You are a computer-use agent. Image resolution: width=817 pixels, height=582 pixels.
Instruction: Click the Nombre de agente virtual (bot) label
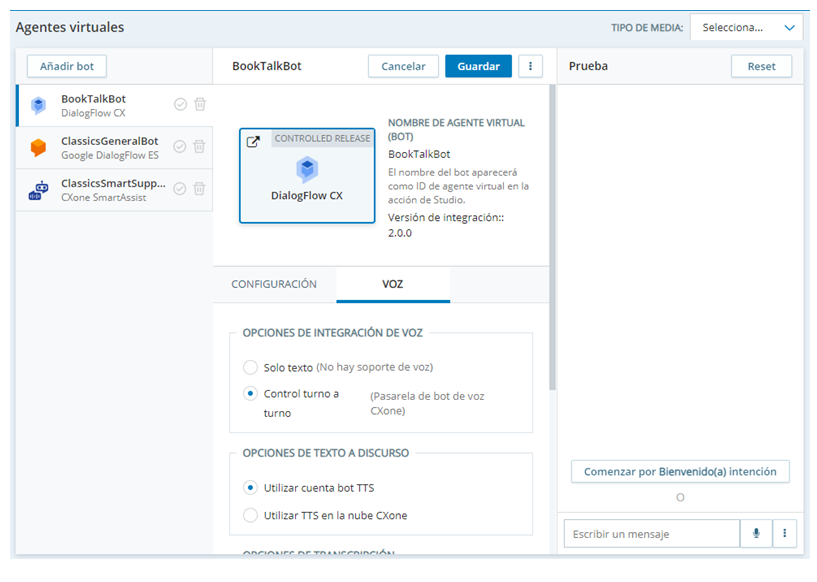[x=456, y=130]
